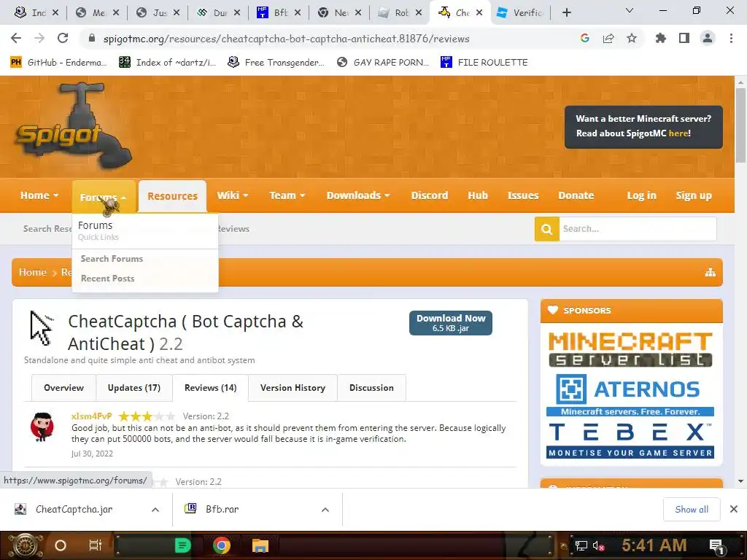Switch to the Discussion tab
This screenshot has width=747, height=560.
(x=371, y=388)
